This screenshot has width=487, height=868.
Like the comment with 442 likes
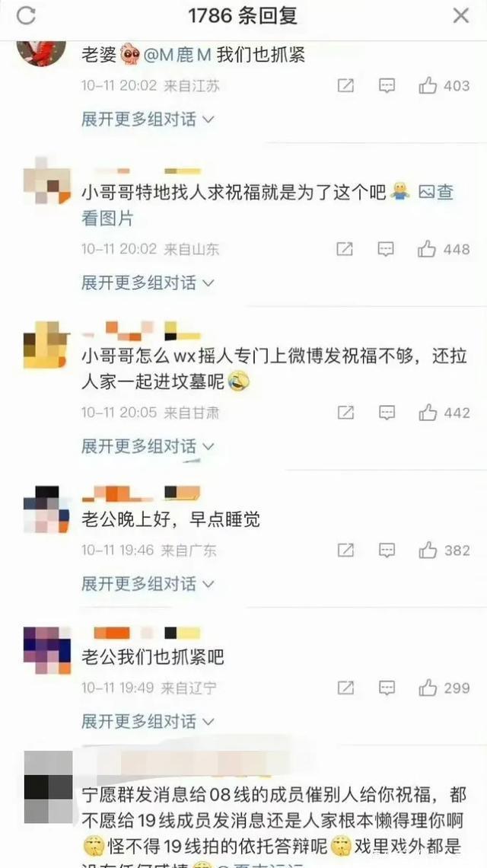tap(444, 413)
